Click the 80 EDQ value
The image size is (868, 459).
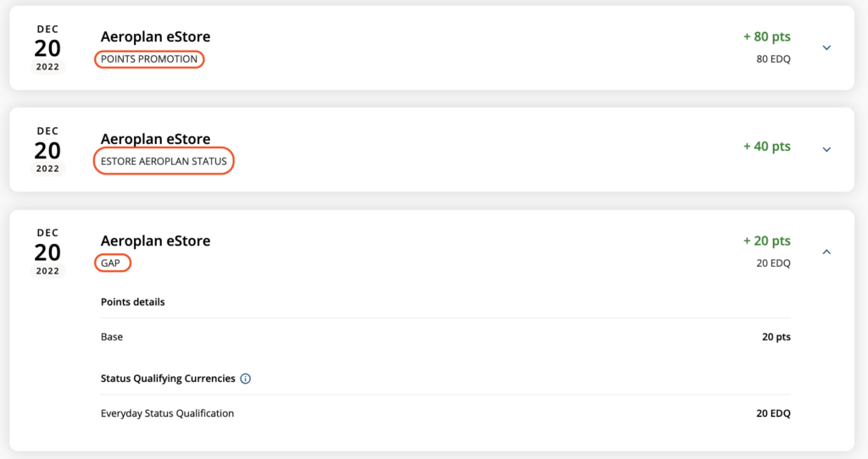pyautogui.click(x=773, y=59)
